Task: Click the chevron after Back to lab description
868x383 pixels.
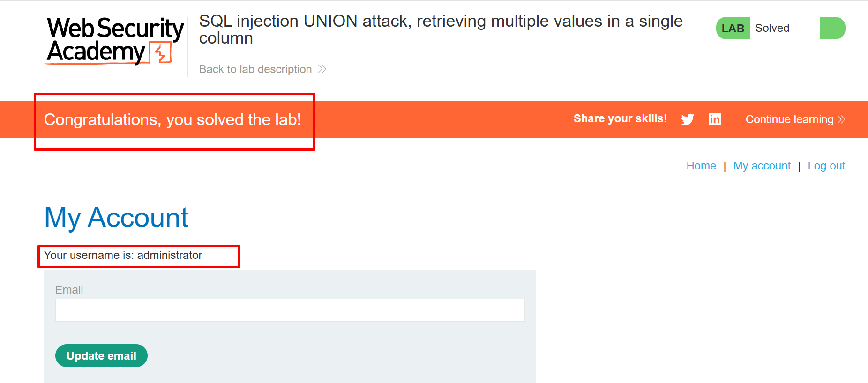Action: 322,69
